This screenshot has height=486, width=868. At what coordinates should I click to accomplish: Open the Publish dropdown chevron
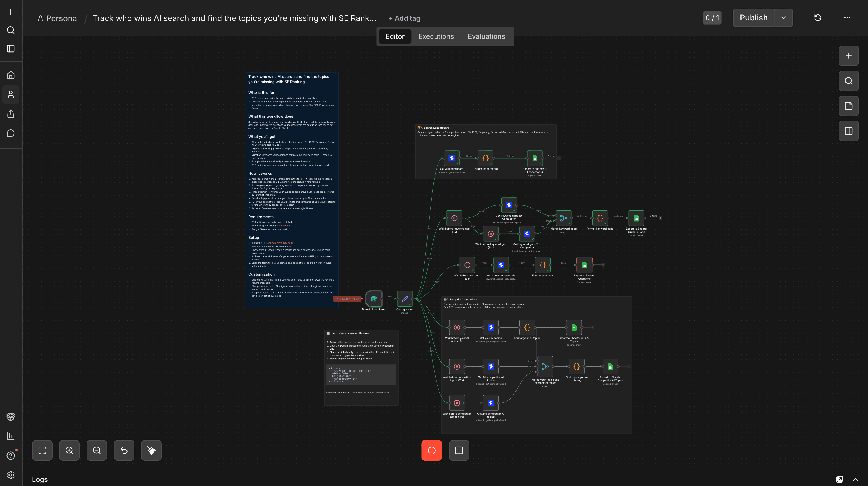coord(784,18)
